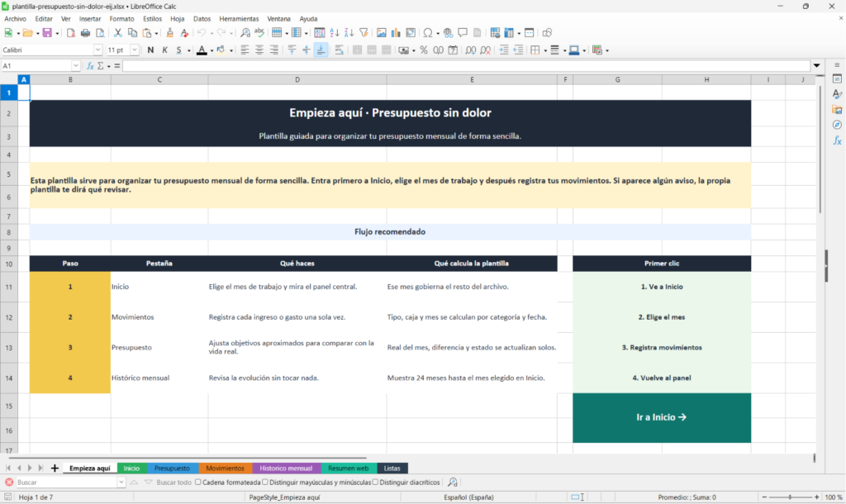Viewport: 846px width, 504px height.
Task: Toggle Italic formatting K button
Action: pos(164,50)
